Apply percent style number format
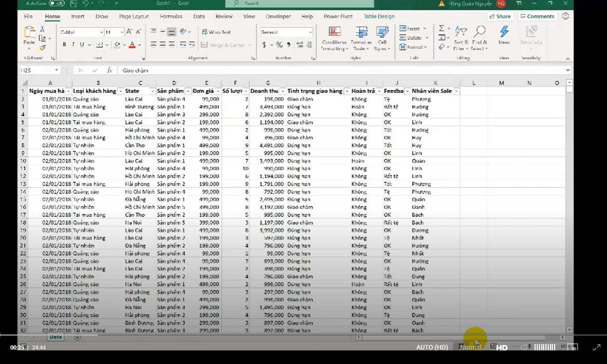Screen dimensions: 607x364 point(279,45)
